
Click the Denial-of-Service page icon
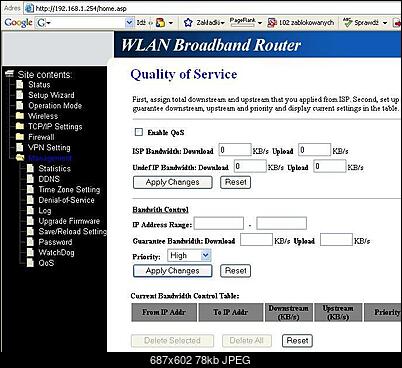(30, 200)
